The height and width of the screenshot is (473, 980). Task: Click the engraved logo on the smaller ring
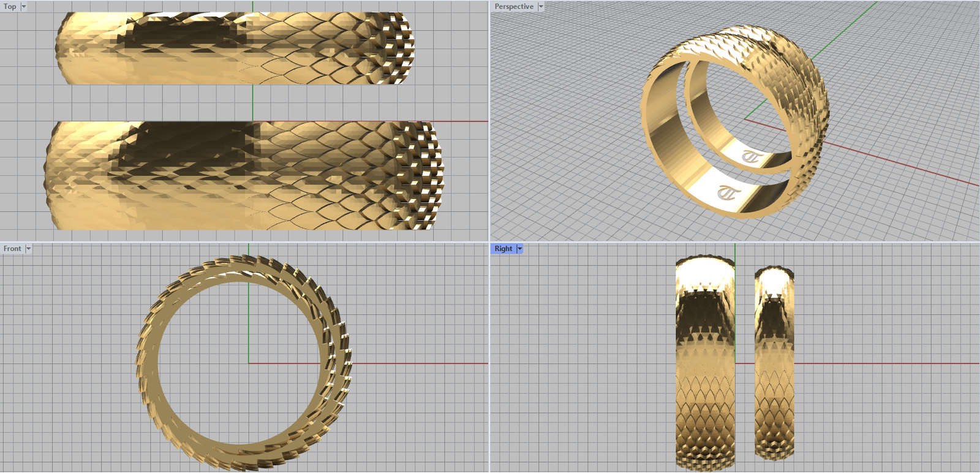click(752, 157)
